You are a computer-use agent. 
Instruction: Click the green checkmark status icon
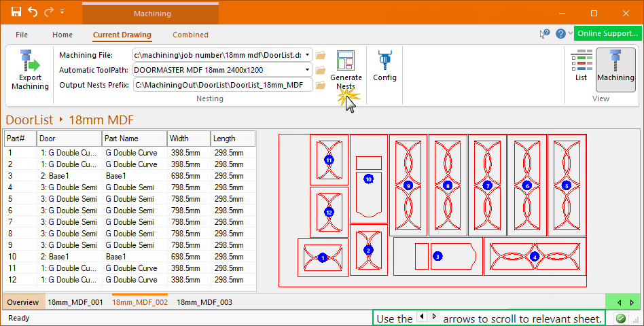621,319
